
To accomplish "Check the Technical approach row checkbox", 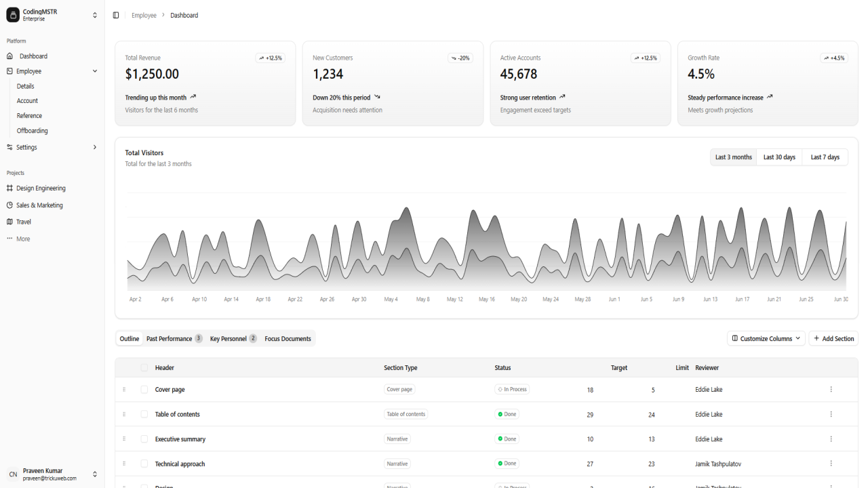I will pyautogui.click(x=144, y=464).
